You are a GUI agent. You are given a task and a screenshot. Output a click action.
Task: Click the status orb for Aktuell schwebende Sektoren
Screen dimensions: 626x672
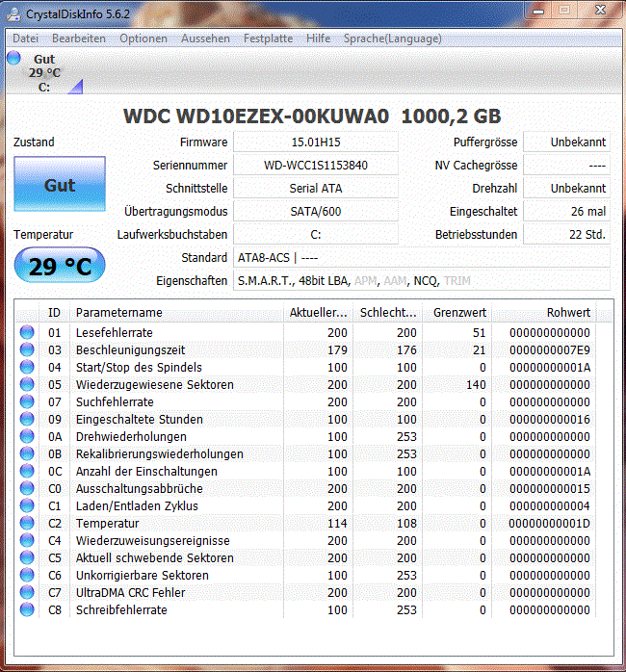27,557
